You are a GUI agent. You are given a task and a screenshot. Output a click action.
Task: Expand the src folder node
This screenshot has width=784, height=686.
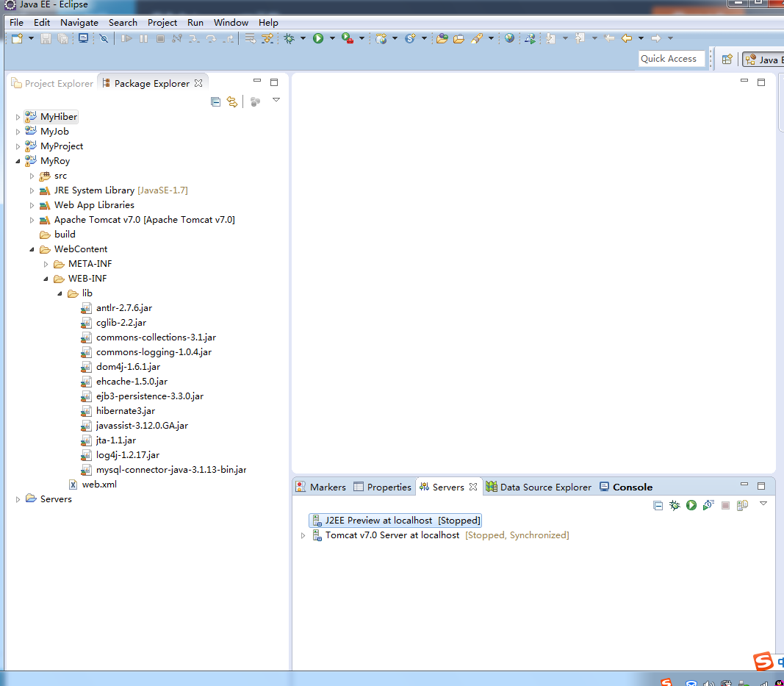[32, 176]
